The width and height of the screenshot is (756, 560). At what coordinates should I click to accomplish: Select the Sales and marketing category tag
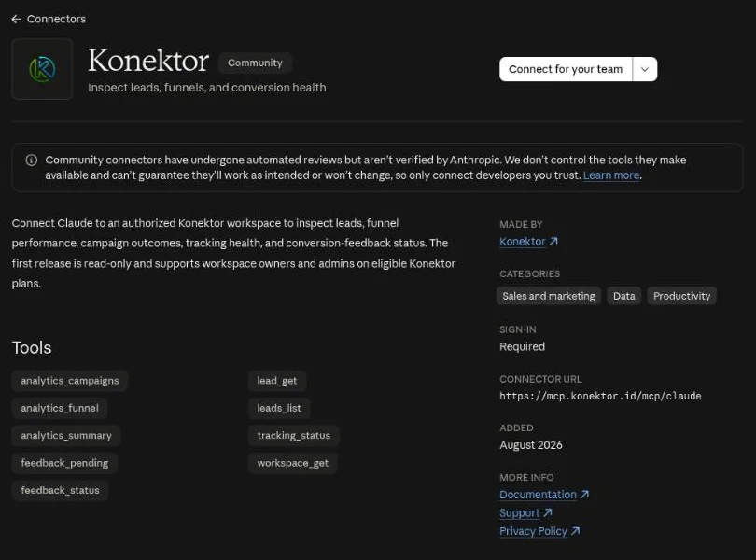(x=549, y=296)
